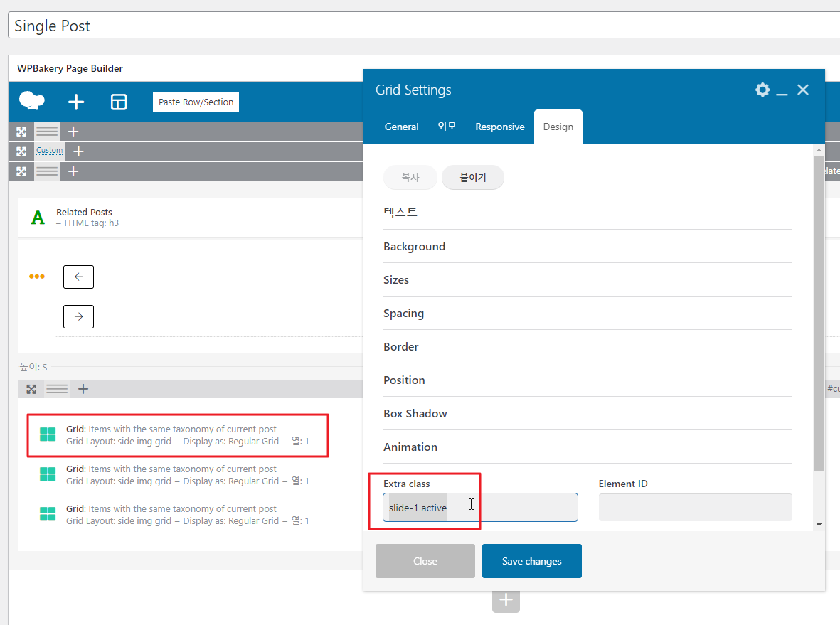
Task: Expand the Box Shadow section
Action: [x=588, y=413]
